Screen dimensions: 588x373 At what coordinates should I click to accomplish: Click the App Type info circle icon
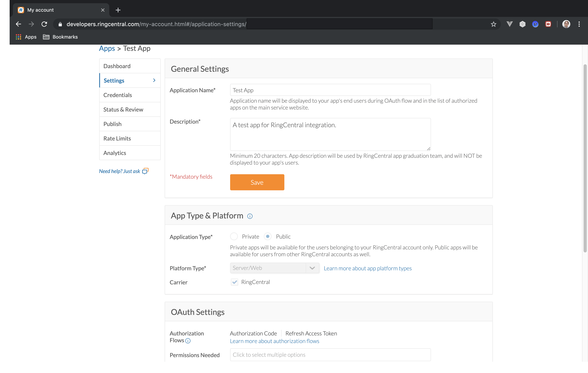[250, 216]
